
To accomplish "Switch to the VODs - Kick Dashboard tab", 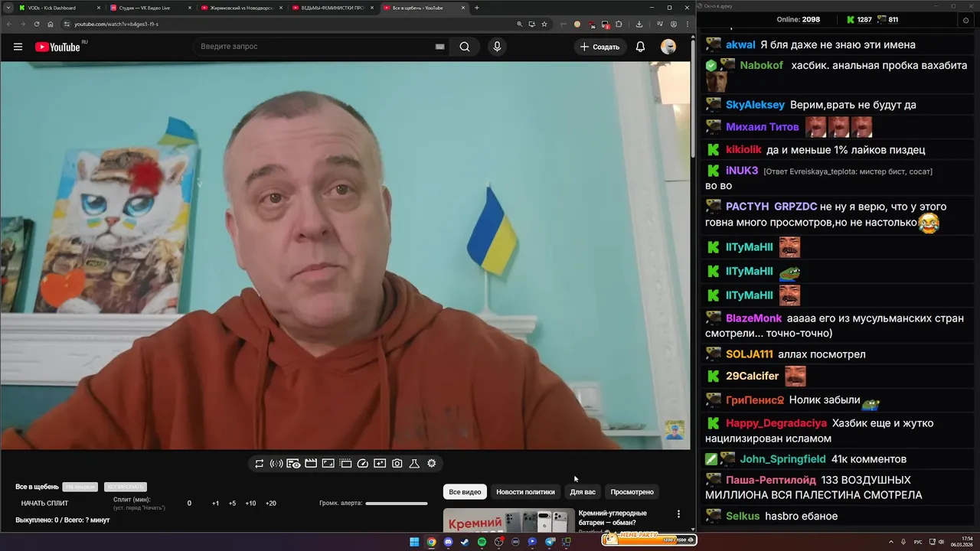I will coord(58,8).
